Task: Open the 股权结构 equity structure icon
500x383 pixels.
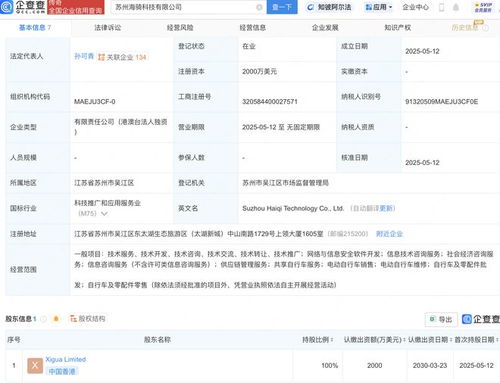Action: tap(73, 319)
